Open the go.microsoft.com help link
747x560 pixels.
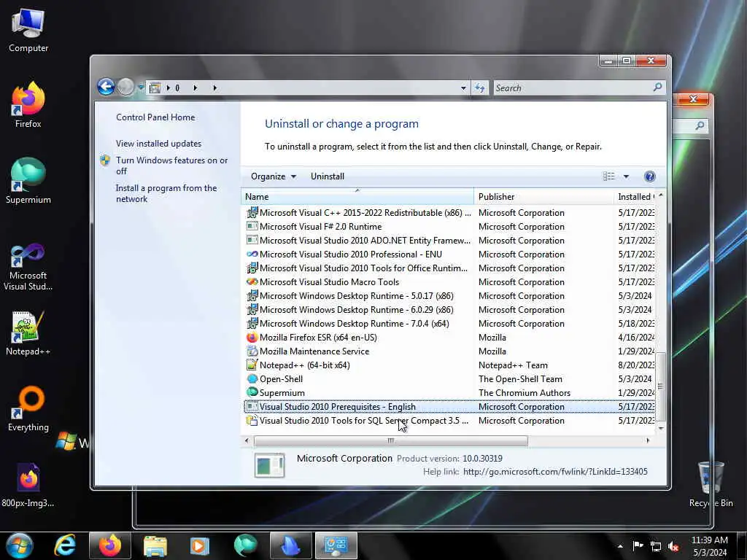[x=555, y=472]
